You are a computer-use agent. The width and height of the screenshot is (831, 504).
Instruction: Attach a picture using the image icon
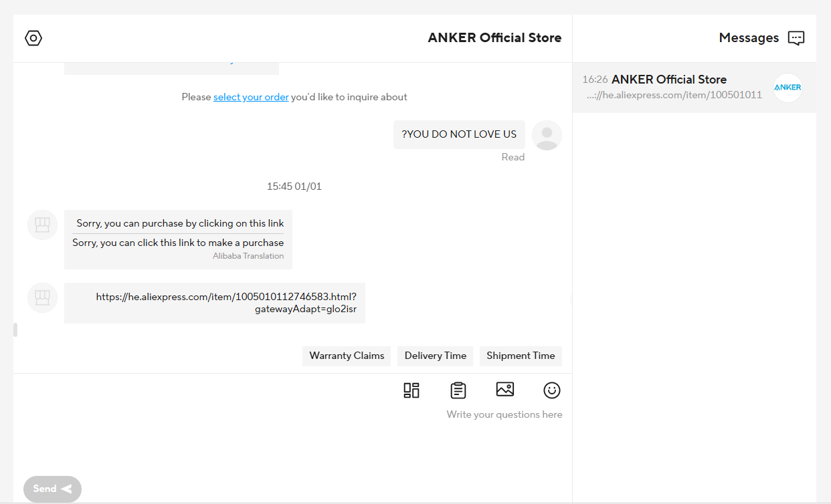pos(504,390)
